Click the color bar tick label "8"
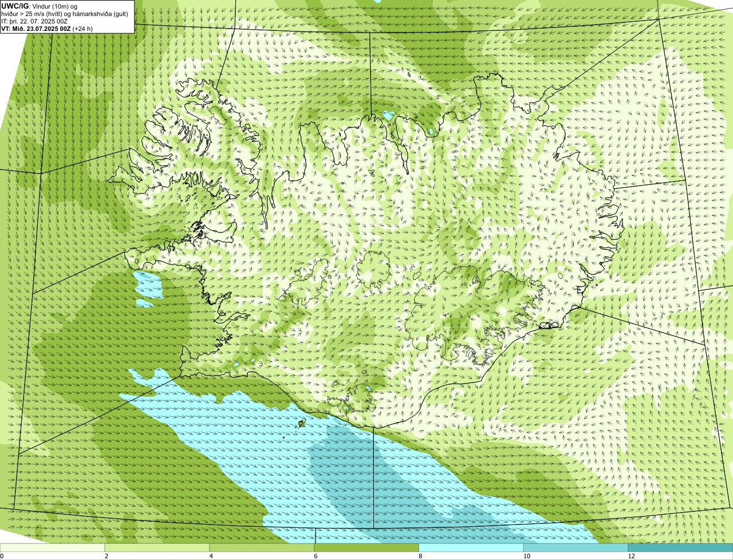The width and height of the screenshot is (733, 560). click(421, 556)
